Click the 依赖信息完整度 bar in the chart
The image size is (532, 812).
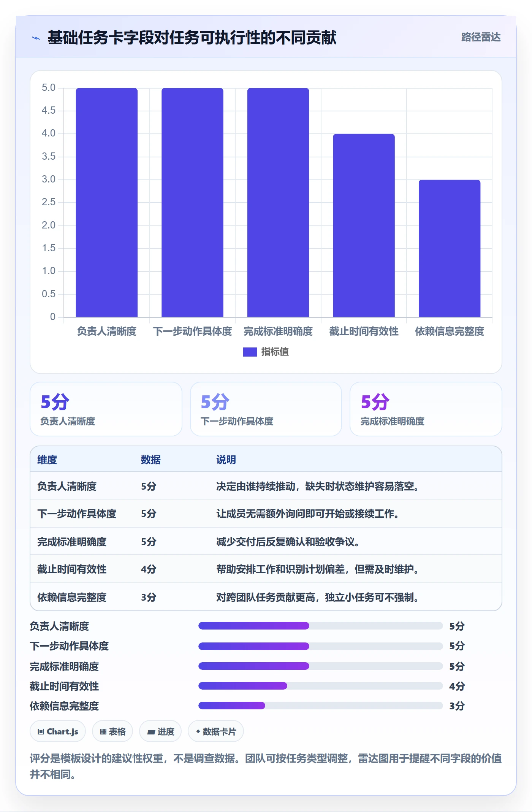pyautogui.click(x=450, y=248)
